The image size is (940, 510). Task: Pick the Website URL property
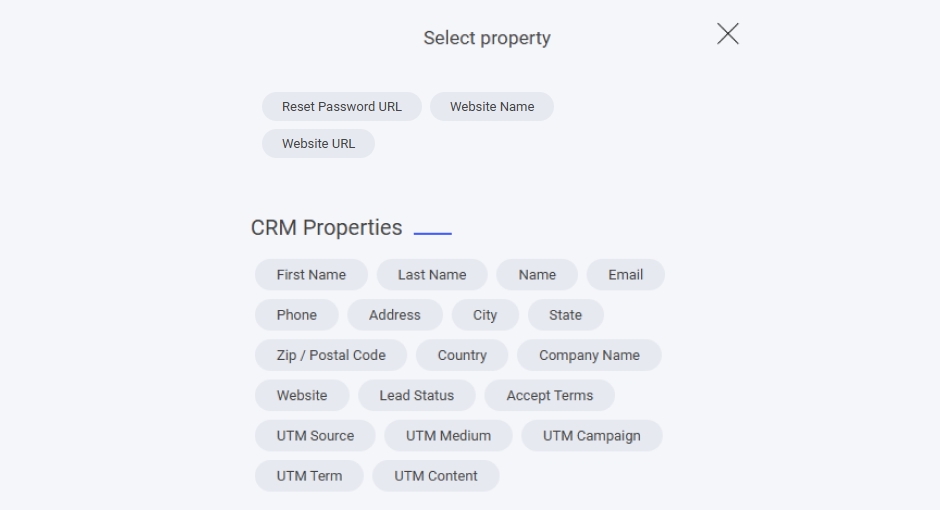point(318,144)
